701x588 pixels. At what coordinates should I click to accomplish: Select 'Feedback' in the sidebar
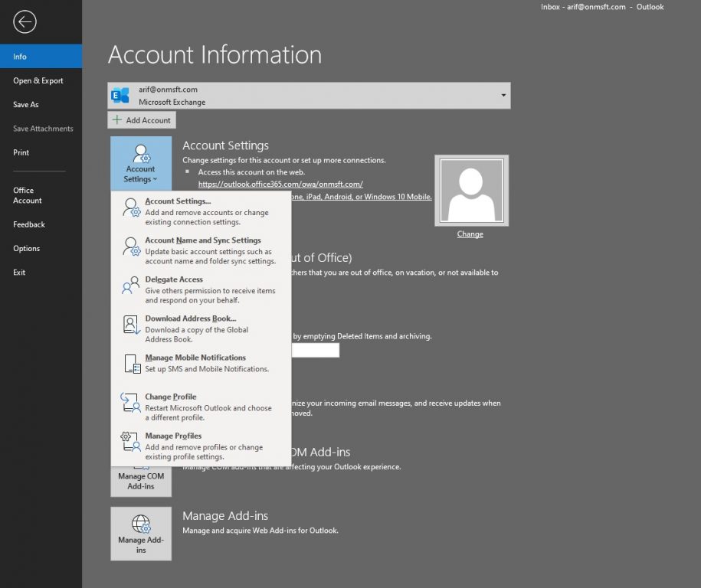[28, 224]
